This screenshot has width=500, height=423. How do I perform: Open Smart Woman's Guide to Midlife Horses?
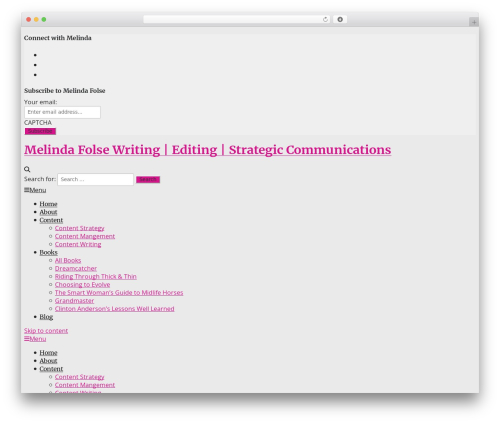pos(119,292)
